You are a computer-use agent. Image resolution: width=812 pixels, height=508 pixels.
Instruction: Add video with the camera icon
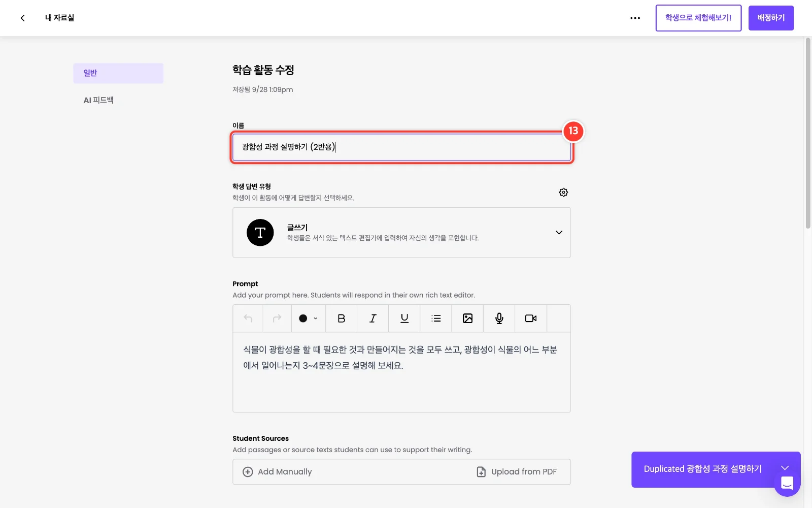pos(531,319)
